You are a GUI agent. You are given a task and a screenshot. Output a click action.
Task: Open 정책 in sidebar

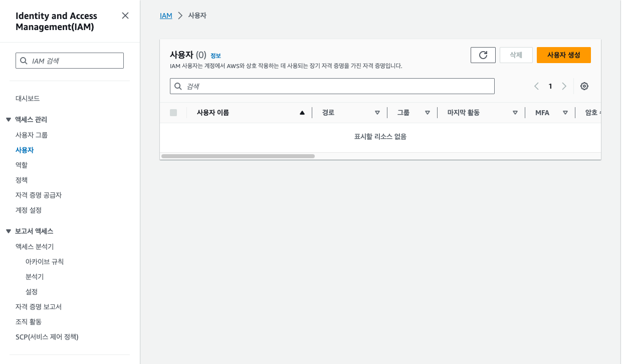point(22,180)
